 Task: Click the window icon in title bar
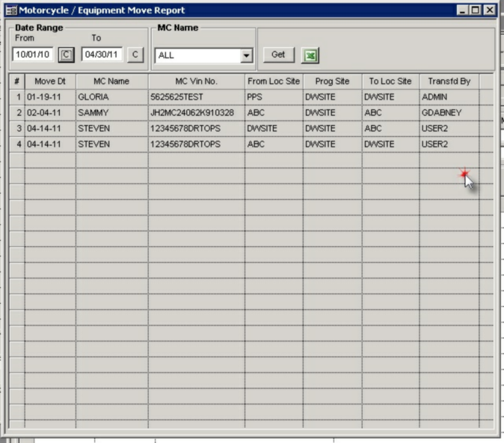(10, 10)
